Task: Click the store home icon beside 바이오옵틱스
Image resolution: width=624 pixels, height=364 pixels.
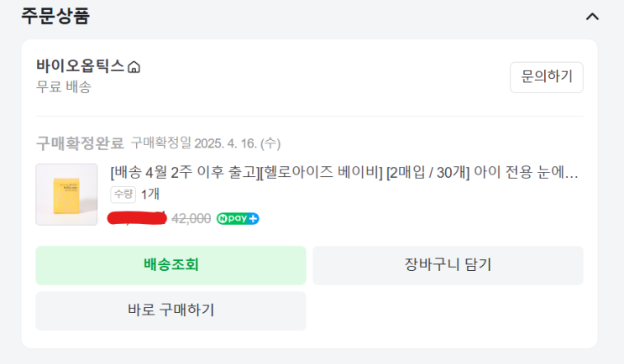Action: pyautogui.click(x=134, y=66)
